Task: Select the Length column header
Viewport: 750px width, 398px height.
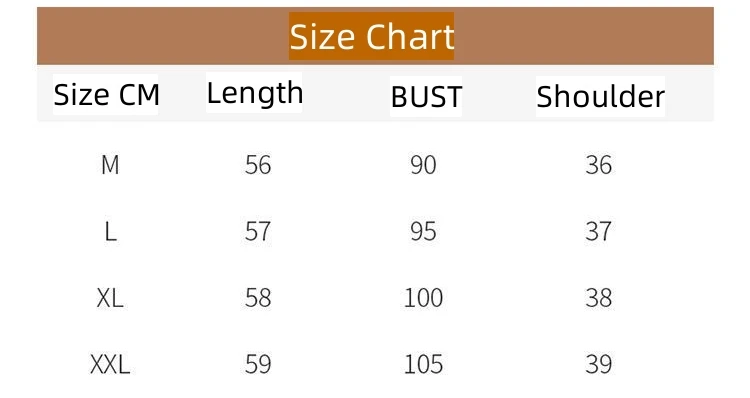Action: [254, 93]
